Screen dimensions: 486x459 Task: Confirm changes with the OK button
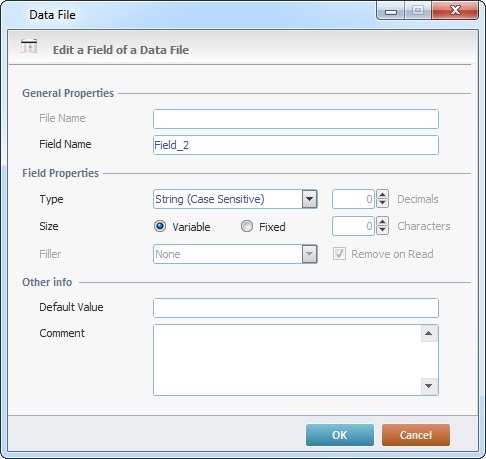click(x=340, y=435)
